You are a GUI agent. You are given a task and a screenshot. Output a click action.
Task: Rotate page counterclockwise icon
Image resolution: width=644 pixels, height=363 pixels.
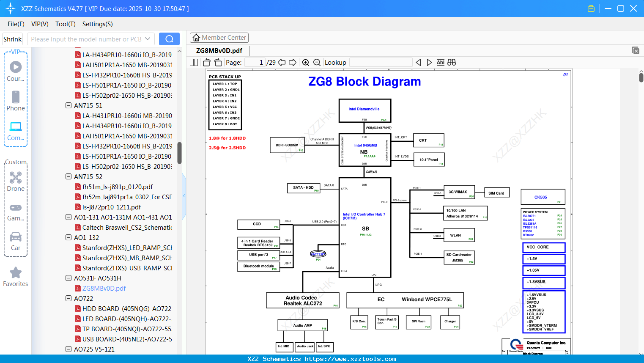pyautogui.click(x=207, y=63)
